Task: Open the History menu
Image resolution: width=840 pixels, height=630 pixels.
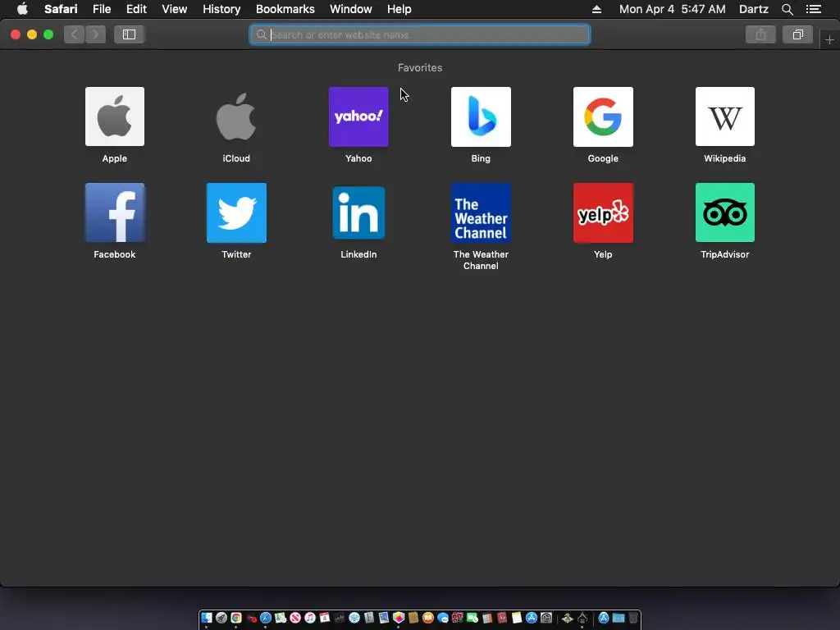Action: (221, 9)
